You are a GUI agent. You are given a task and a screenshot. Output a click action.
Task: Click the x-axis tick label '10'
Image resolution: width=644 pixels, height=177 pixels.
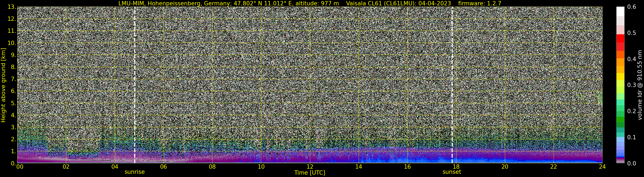pyautogui.click(x=261, y=167)
